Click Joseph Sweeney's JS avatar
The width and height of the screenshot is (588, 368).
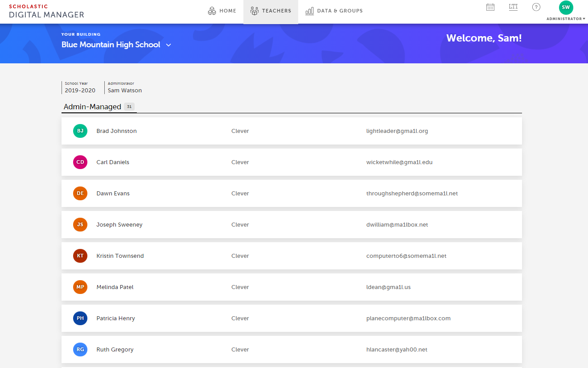pyautogui.click(x=80, y=224)
